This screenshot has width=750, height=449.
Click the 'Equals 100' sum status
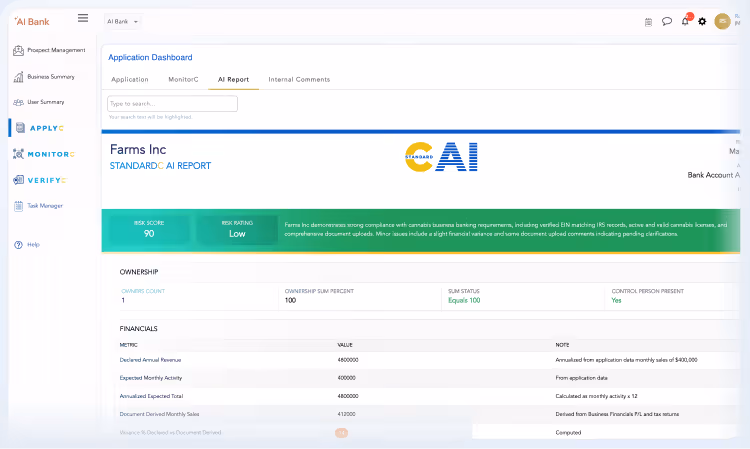tap(464, 301)
